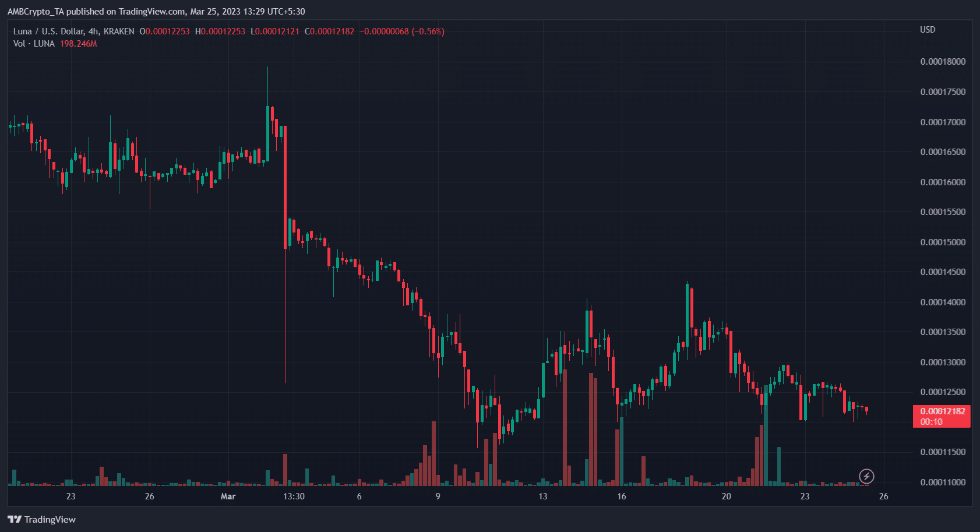Click the 0.00016000 price axis label
Screen dimensions: 980x532
pos(943,182)
